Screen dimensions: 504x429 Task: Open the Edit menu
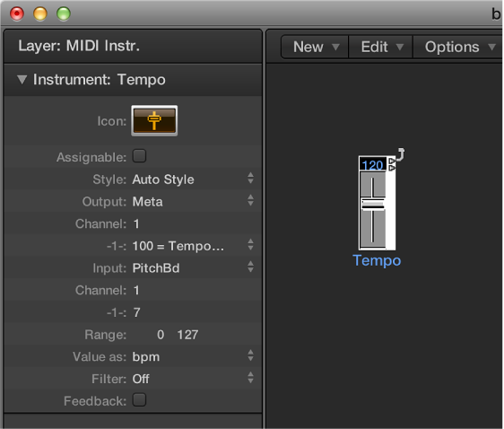381,47
